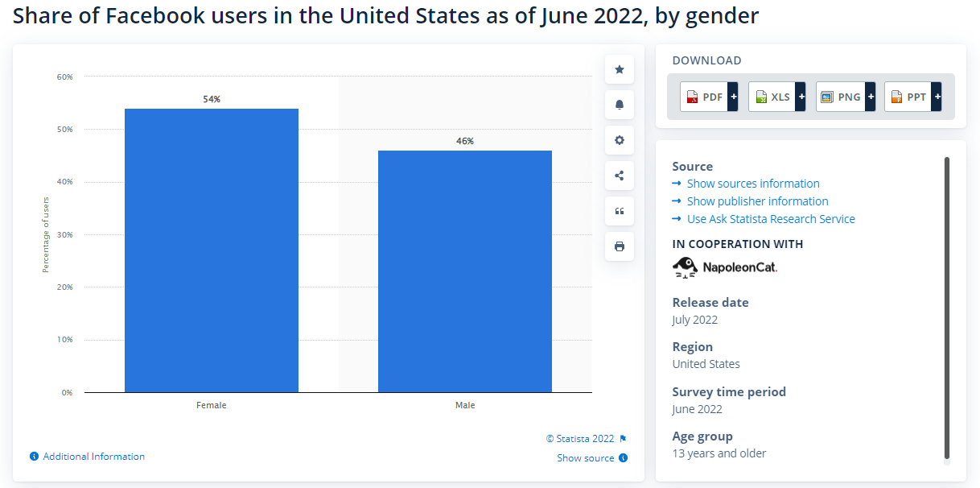The image size is (980, 488).
Task: Open the chart settings gear icon
Action: [x=619, y=140]
